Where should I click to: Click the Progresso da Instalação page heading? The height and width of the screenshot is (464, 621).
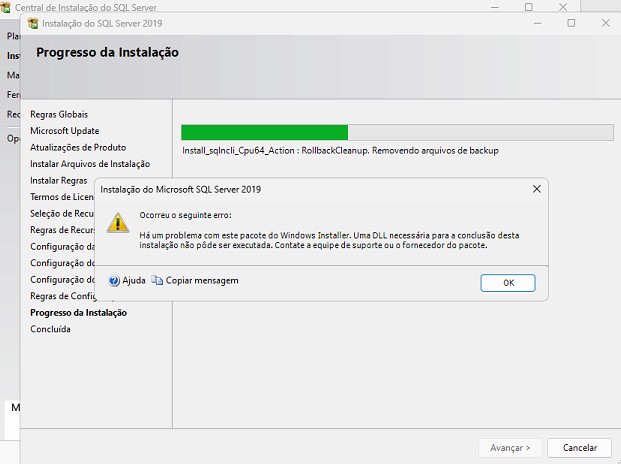pyautogui.click(x=107, y=52)
